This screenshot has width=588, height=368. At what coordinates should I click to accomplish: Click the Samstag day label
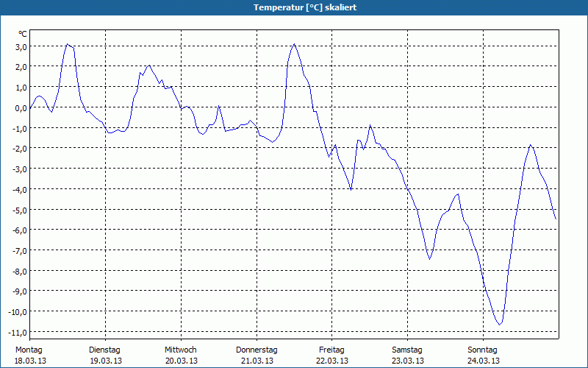point(407,350)
